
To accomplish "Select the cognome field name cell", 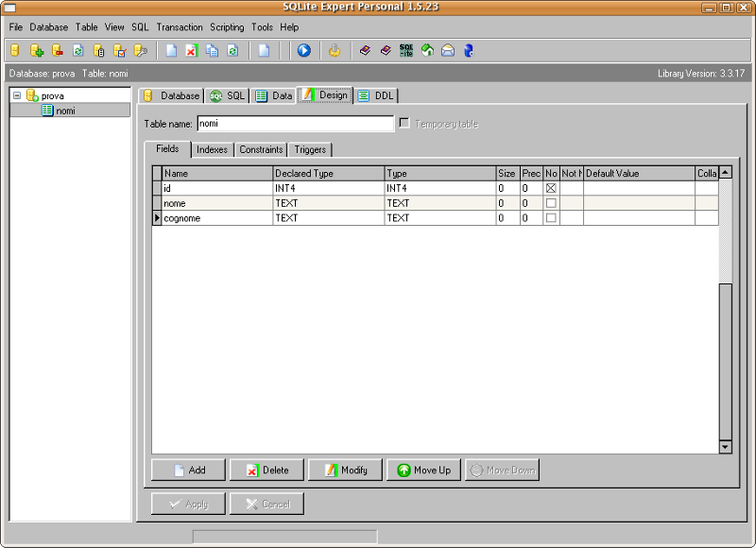I will (x=217, y=218).
